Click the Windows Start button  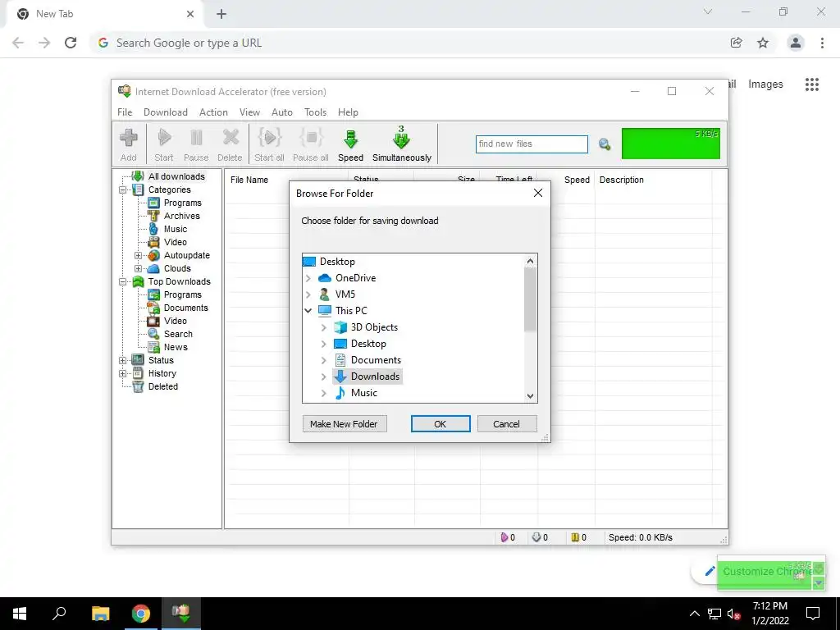(x=20, y=614)
